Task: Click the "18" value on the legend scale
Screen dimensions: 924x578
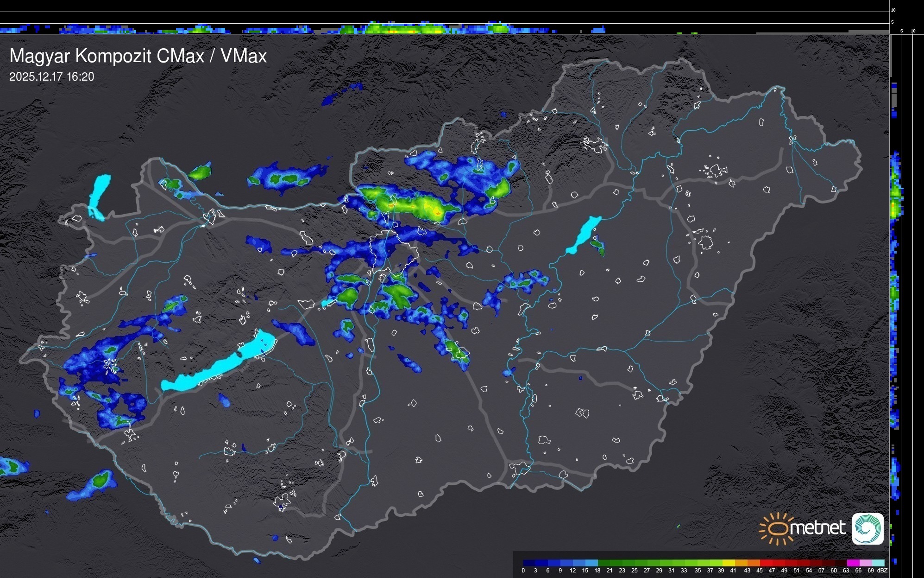Action: (x=597, y=571)
